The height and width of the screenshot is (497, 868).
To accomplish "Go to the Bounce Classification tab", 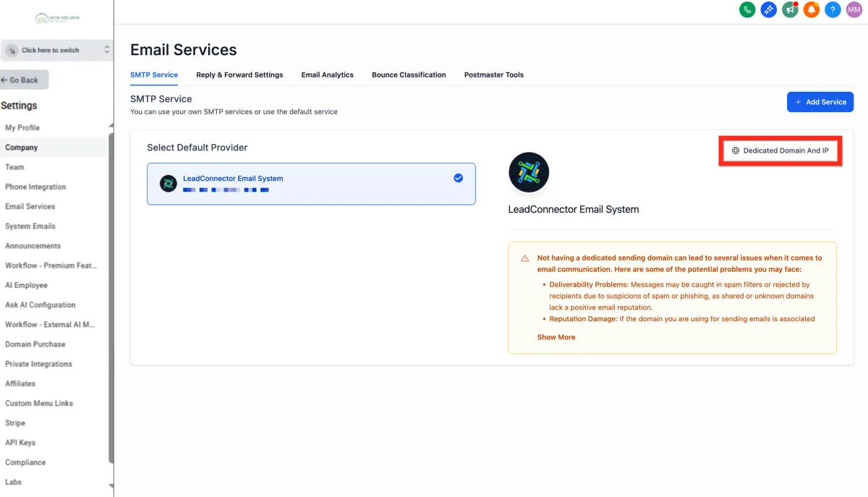I will pyautogui.click(x=409, y=75).
